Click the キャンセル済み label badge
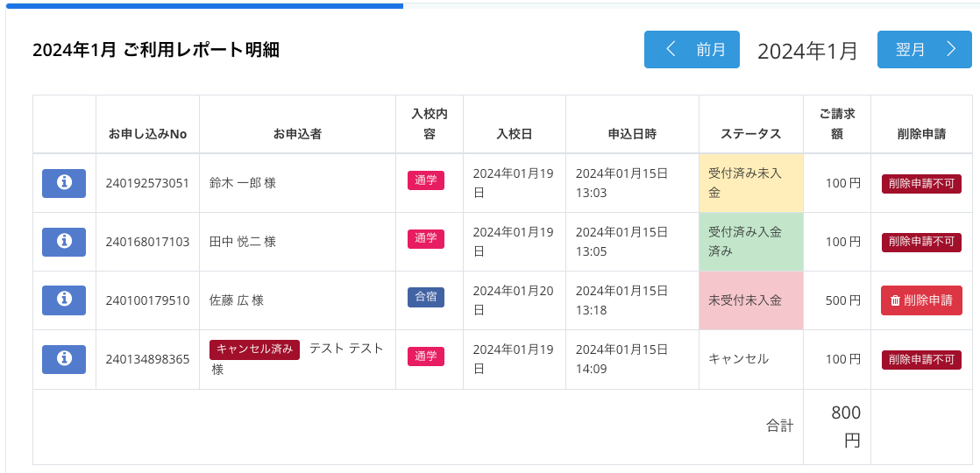 (x=254, y=349)
